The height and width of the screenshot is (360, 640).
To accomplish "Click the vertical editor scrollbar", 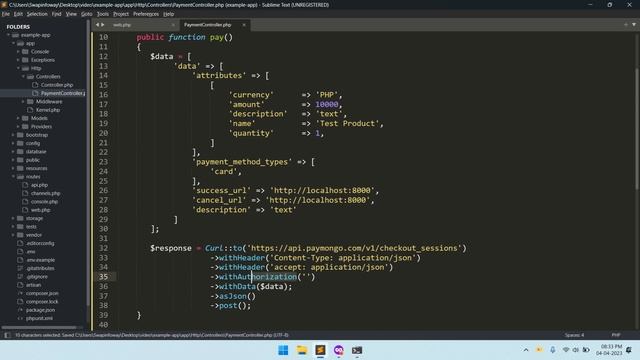I will point(637,129).
